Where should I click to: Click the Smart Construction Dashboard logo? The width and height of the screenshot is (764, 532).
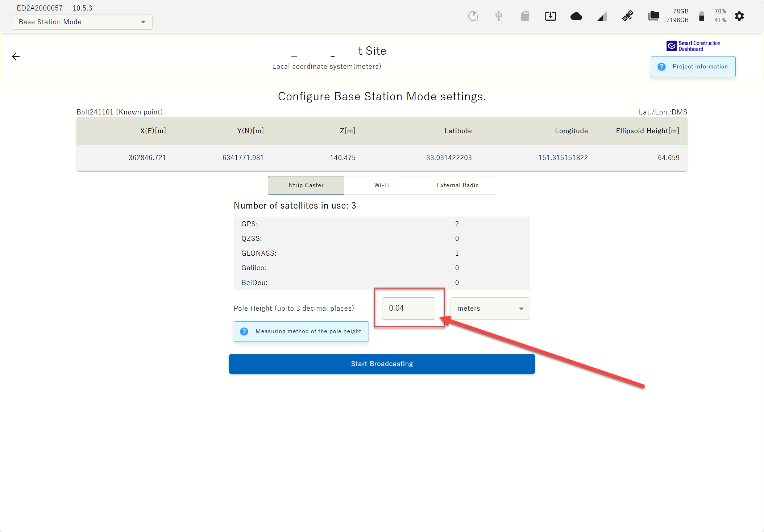[693, 46]
